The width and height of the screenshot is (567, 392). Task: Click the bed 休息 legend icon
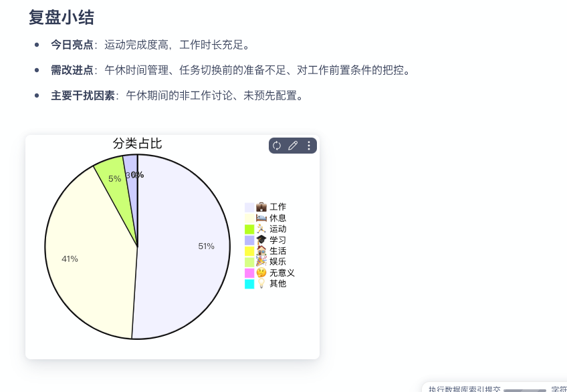click(x=261, y=218)
